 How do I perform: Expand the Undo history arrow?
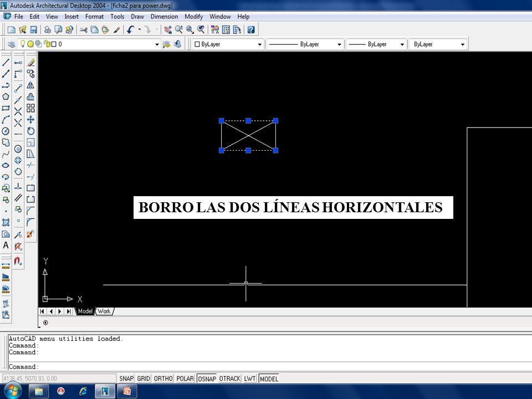(x=140, y=30)
